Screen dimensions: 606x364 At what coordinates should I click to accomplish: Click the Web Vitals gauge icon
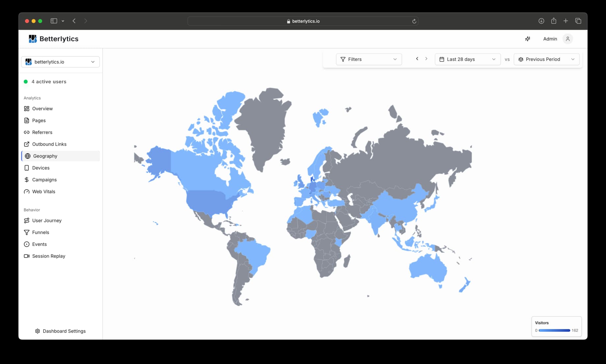click(x=27, y=191)
